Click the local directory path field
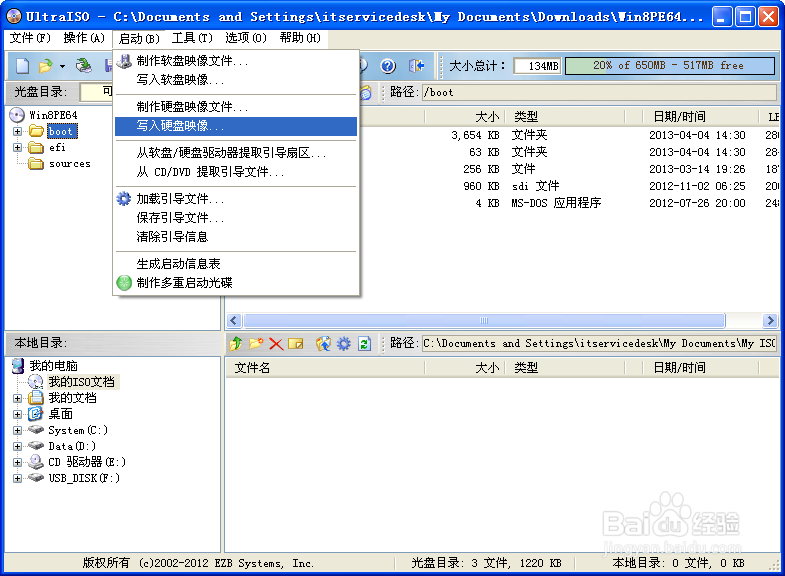This screenshot has height=576, width=785. [x=599, y=343]
